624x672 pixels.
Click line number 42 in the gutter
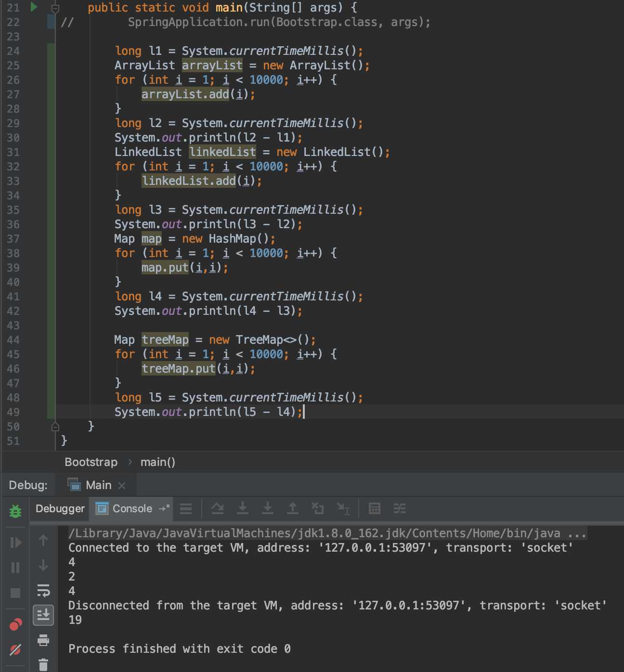[13, 311]
